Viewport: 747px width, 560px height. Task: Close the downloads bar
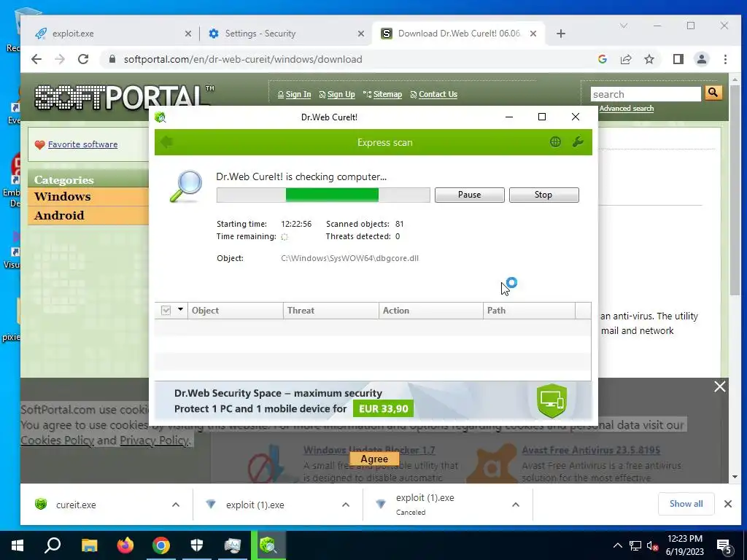tap(728, 504)
